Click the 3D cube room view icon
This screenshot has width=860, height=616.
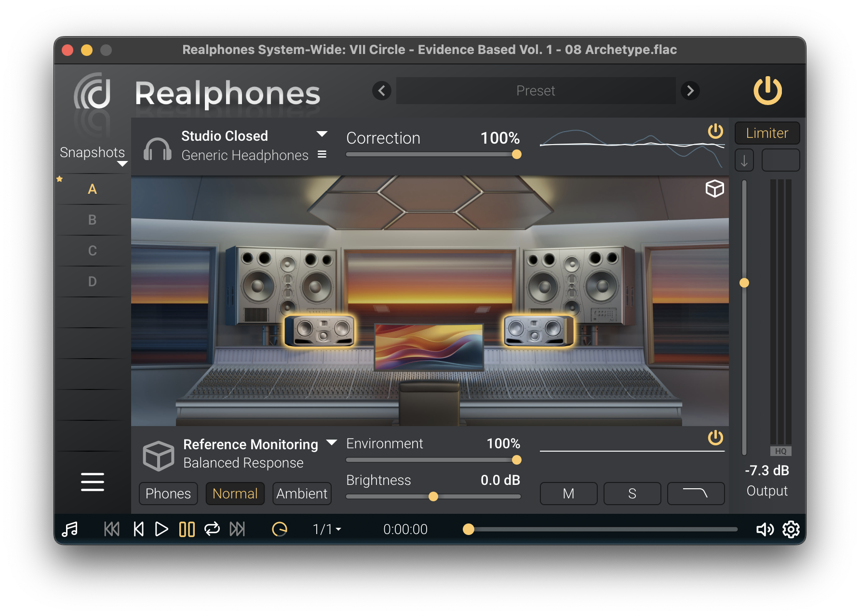pos(714,189)
